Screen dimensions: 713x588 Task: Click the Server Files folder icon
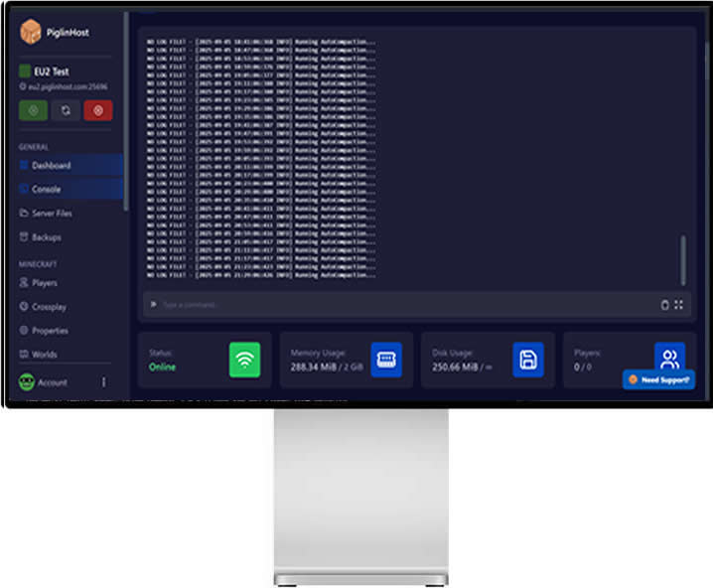[24, 213]
